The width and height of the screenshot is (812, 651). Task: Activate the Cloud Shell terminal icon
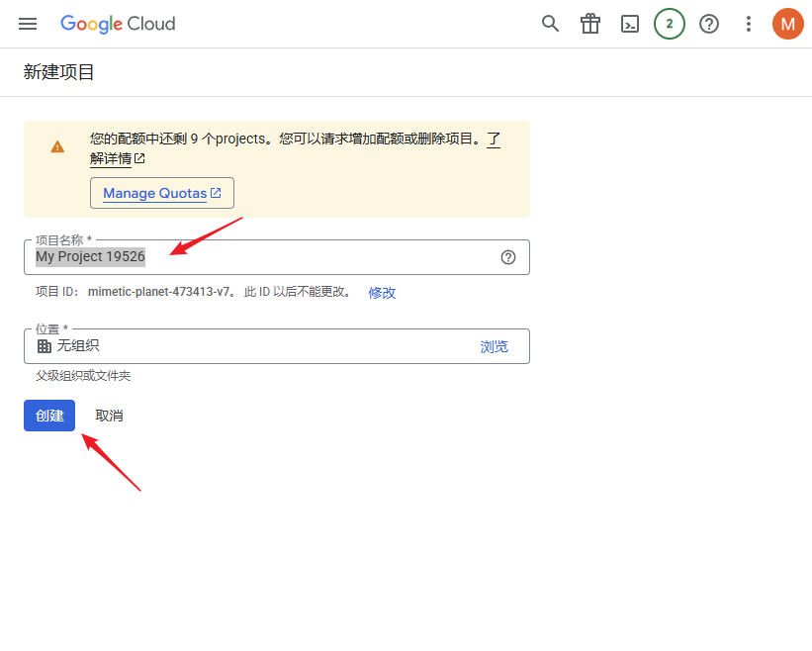coord(630,24)
